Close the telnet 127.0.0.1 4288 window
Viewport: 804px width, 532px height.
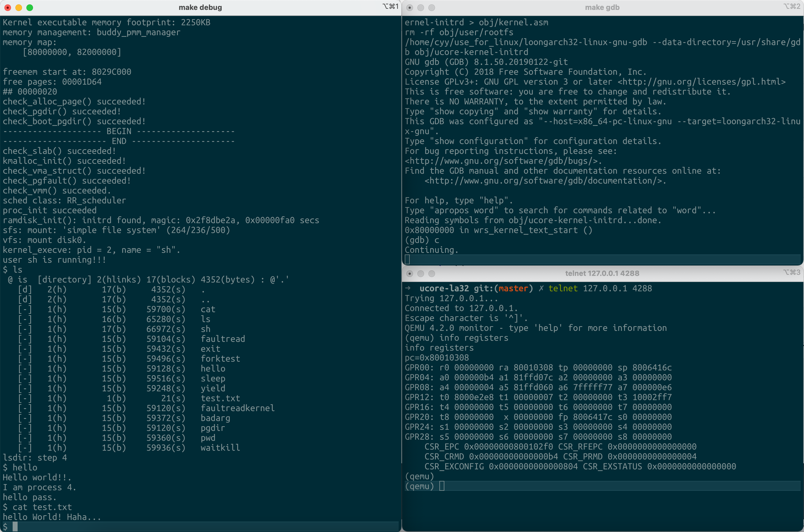coord(410,273)
